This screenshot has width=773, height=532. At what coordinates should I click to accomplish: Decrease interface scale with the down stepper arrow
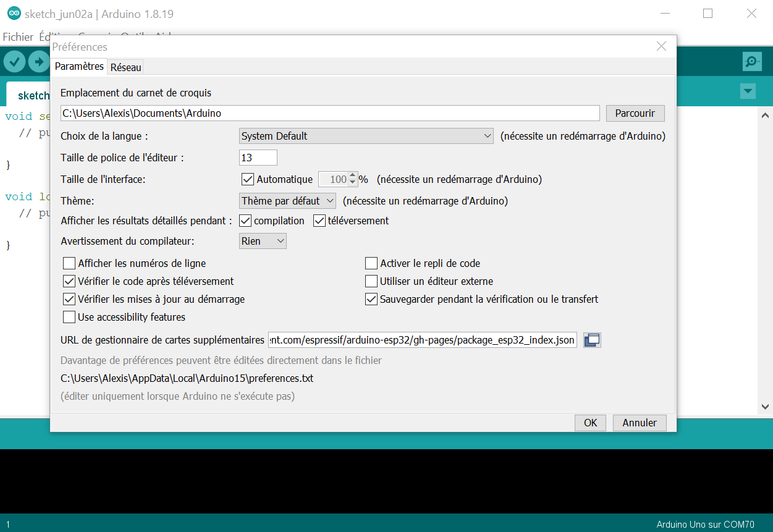(x=353, y=183)
